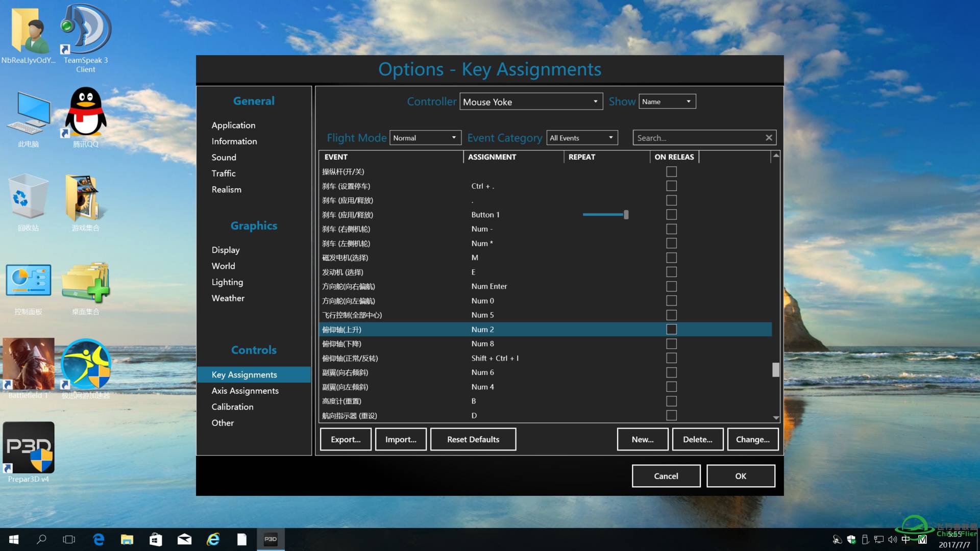Open Microsoft Edge from the taskbar
The image size is (980, 551).
click(99, 539)
